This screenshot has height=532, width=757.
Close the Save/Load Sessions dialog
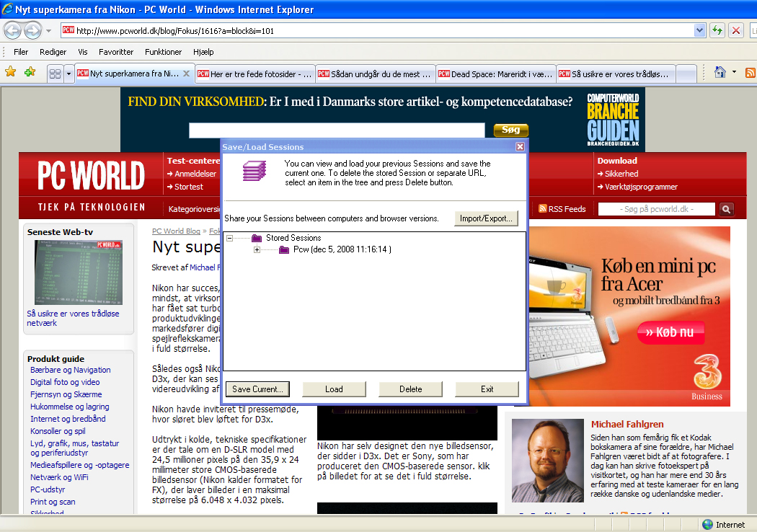pyautogui.click(x=520, y=147)
